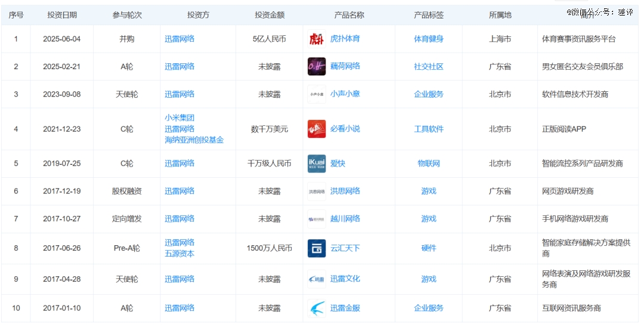Click the 小声小意 logo thumbnail

coord(317,94)
